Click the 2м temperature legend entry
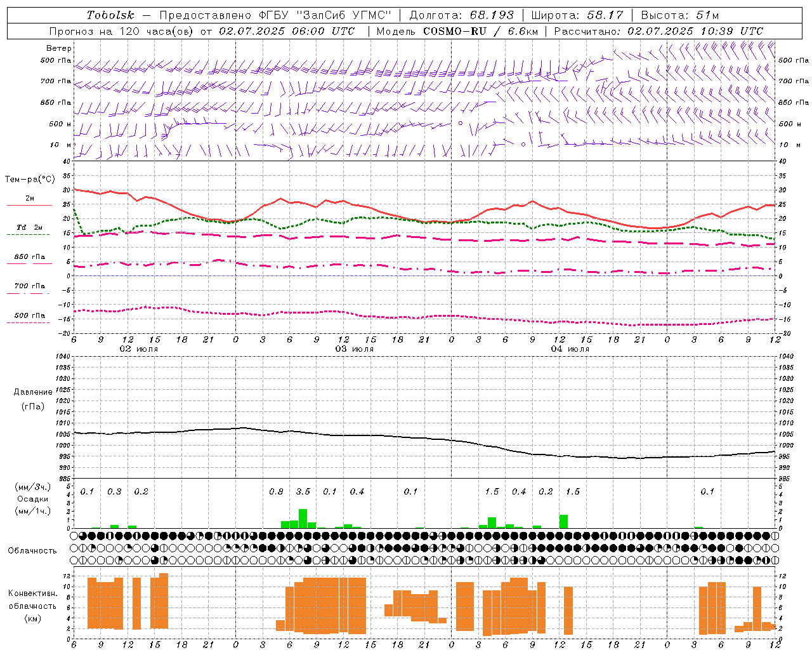The width and height of the screenshot is (812, 650). (x=30, y=199)
